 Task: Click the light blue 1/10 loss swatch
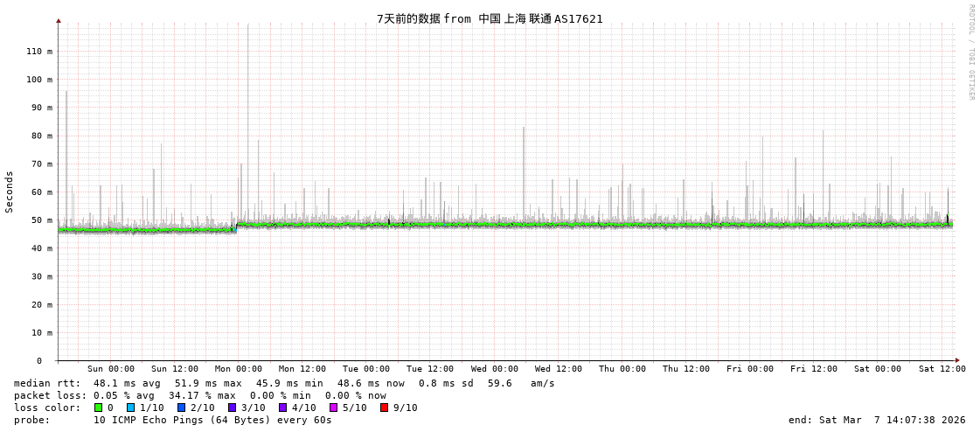point(130,408)
